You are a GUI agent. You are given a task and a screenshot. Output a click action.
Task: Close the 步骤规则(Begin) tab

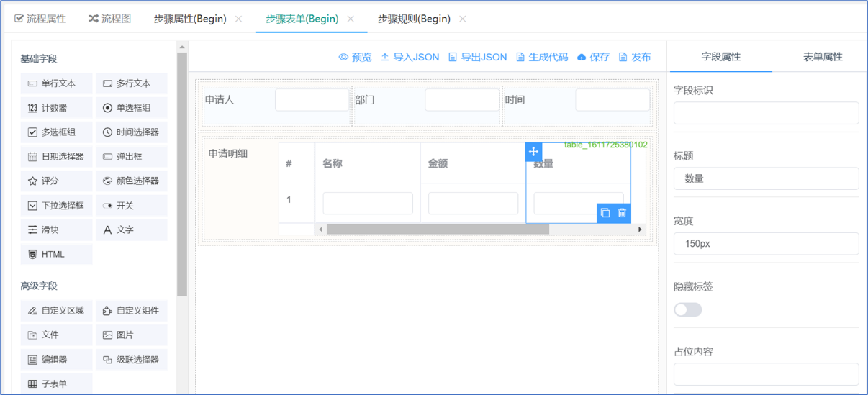pyautogui.click(x=463, y=19)
